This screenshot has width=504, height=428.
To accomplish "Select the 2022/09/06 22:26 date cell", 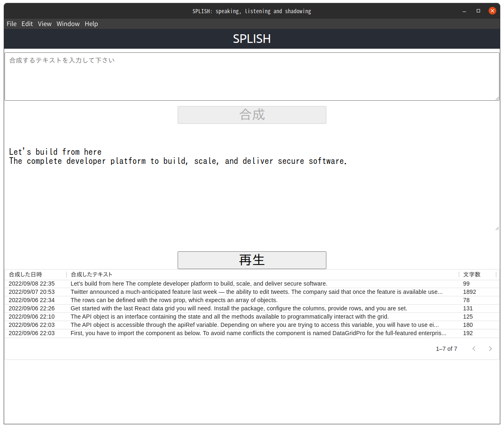I will [x=32, y=308].
